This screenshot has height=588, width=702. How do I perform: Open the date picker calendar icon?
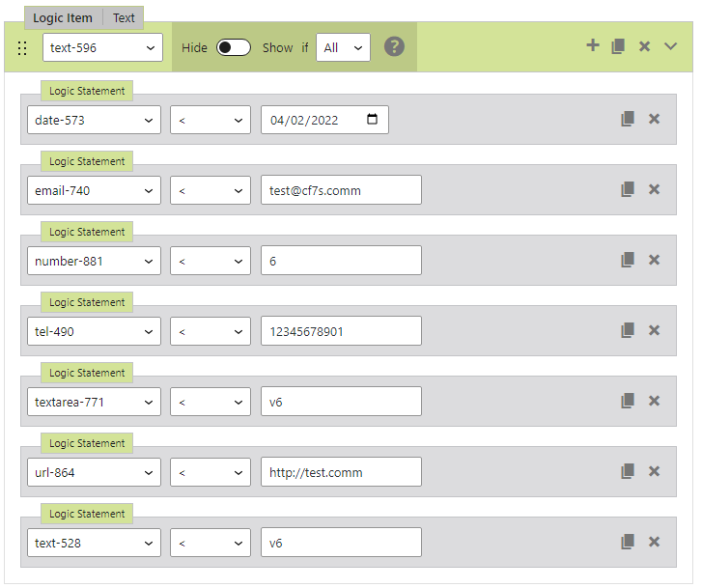click(x=373, y=120)
